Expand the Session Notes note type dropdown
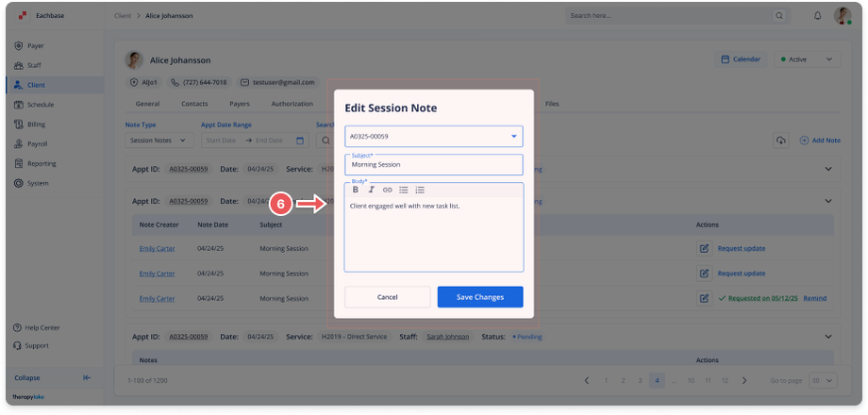Image resolution: width=868 pixels, height=415 pixels. click(x=159, y=141)
